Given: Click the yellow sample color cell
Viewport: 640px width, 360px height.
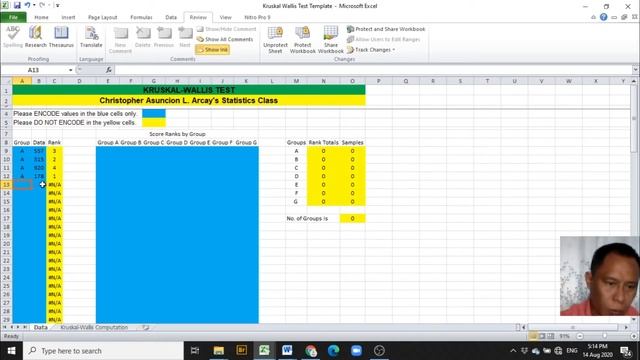Looking at the screenshot, I should pyautogui.click(x=154, y=122).
